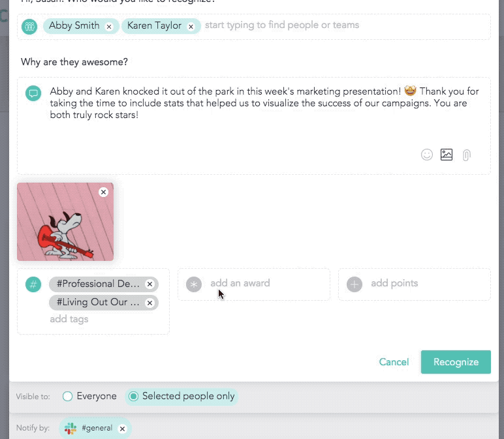Click the Cancel link
This screenshot has width=504, height=439.
tap(394, 362)
